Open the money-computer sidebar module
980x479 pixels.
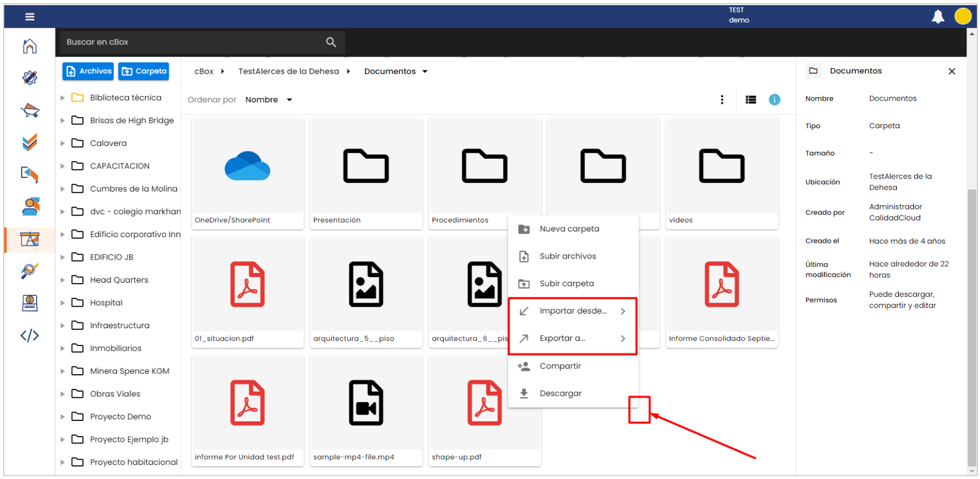[x=30, y=303]
